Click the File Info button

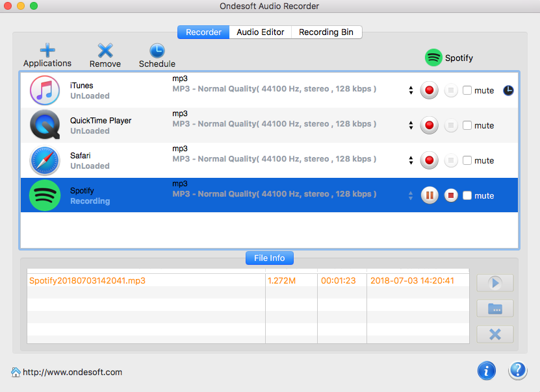pyautogui.click(x=269, y=258)
